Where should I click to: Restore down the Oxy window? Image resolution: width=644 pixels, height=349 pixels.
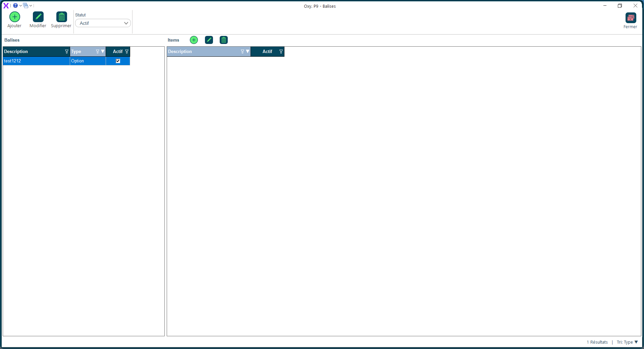click(x=620, y=6)
